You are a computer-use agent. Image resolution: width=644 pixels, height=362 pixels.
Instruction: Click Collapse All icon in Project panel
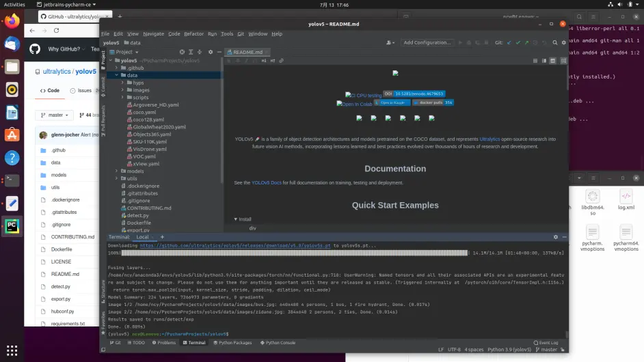click(x=200, y=52)
